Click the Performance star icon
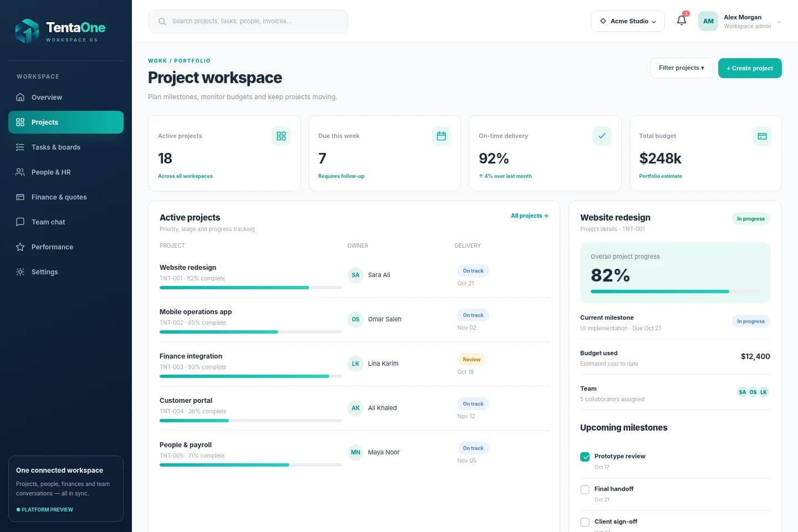 coord(21,247)
